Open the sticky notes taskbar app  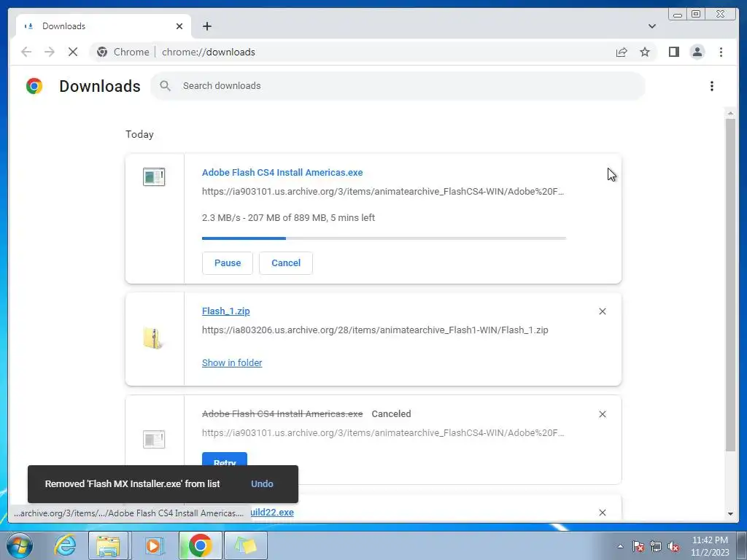(245, 545)
